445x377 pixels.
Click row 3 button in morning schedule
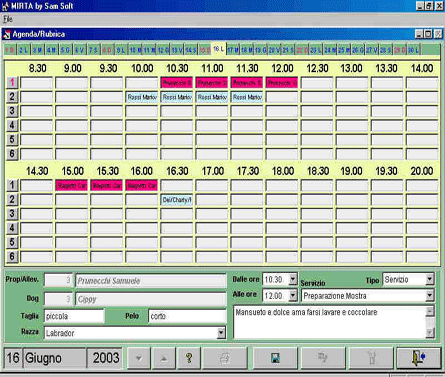(x=12, y=111)
